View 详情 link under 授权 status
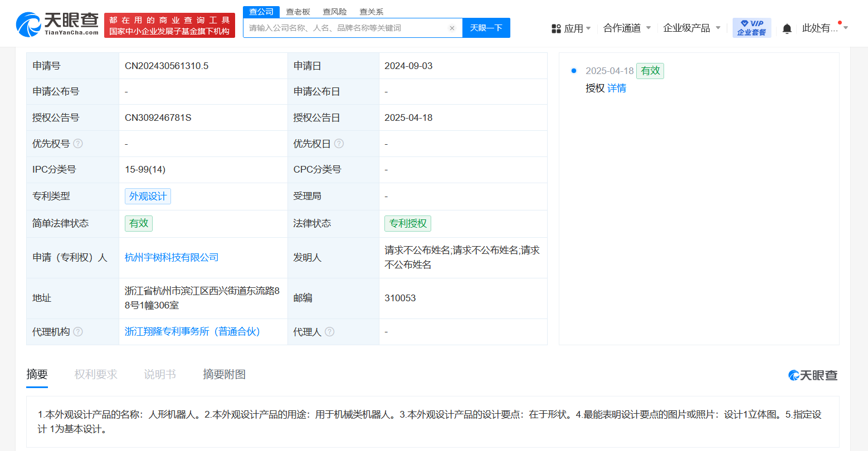868x451 pixels. (617, 88)
